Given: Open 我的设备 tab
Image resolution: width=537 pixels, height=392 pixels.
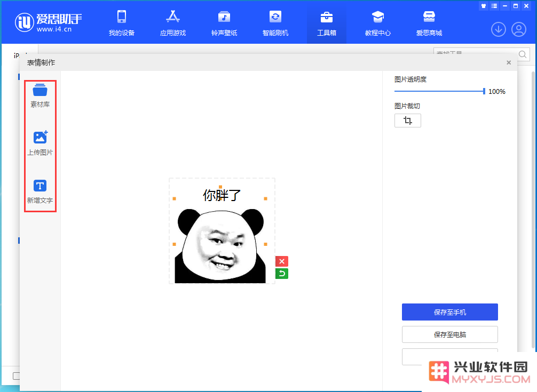Looking at the screenshot, I should [122, 23].
